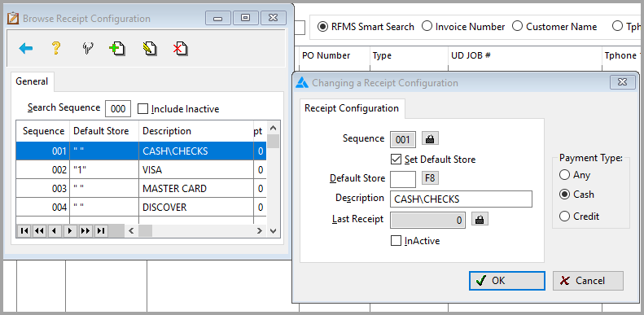Go back one page of records
The height and width of the screenshot is (315, 644).
pos(39,231)
